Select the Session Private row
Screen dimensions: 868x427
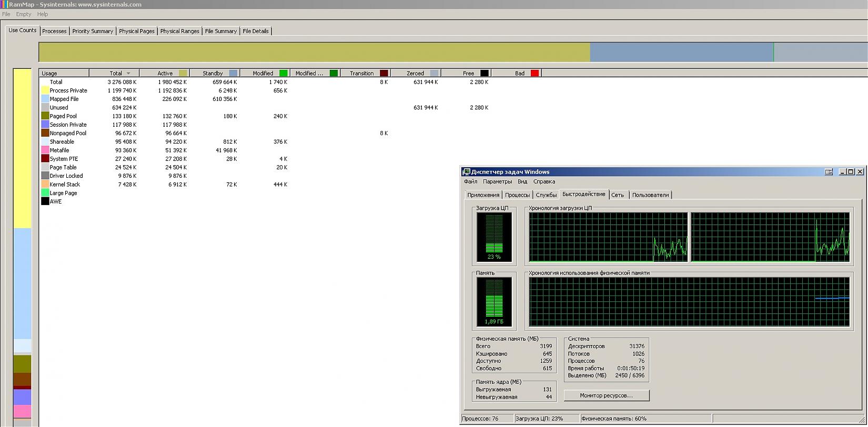pos(68,125)
